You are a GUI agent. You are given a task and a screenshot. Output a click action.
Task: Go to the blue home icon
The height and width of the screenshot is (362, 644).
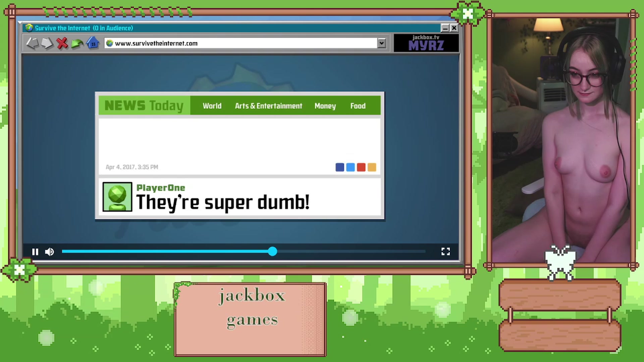point(93,43)
